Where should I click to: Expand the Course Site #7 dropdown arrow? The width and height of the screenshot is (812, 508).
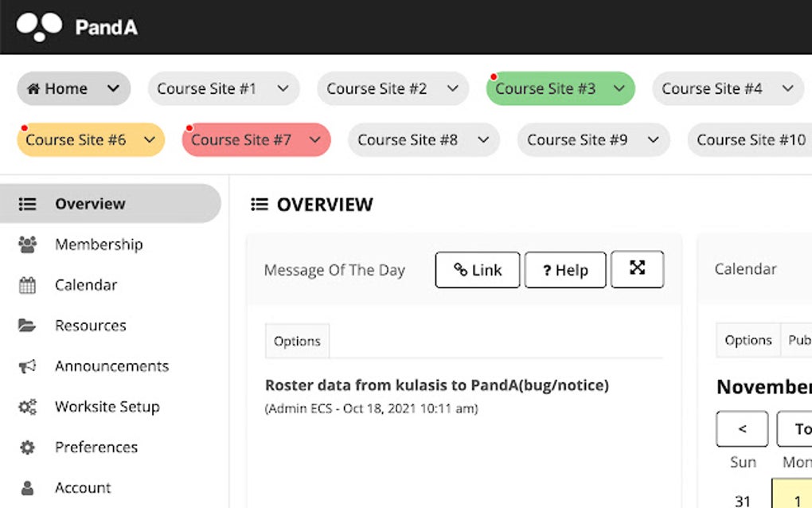coord(314,140)
